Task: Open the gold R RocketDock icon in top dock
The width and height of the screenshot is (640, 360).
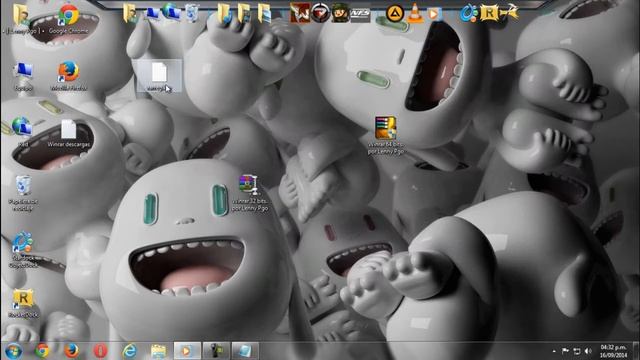Action: point(489,13)
